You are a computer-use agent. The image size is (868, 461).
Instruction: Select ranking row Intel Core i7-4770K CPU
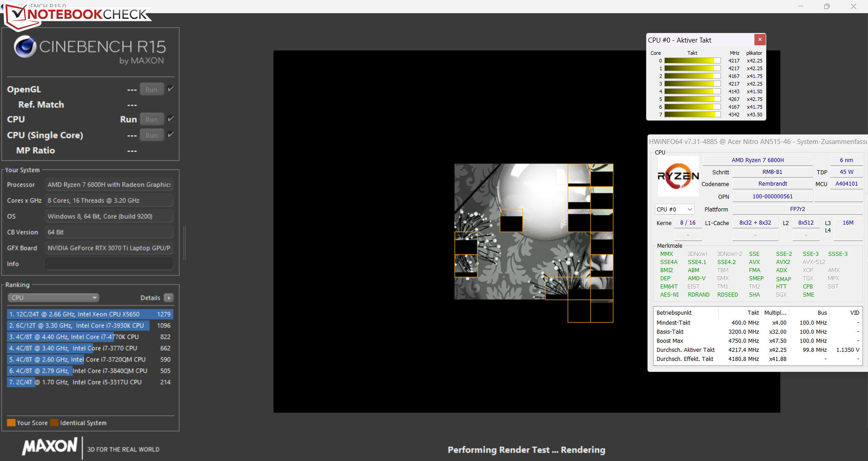point(90,336)
